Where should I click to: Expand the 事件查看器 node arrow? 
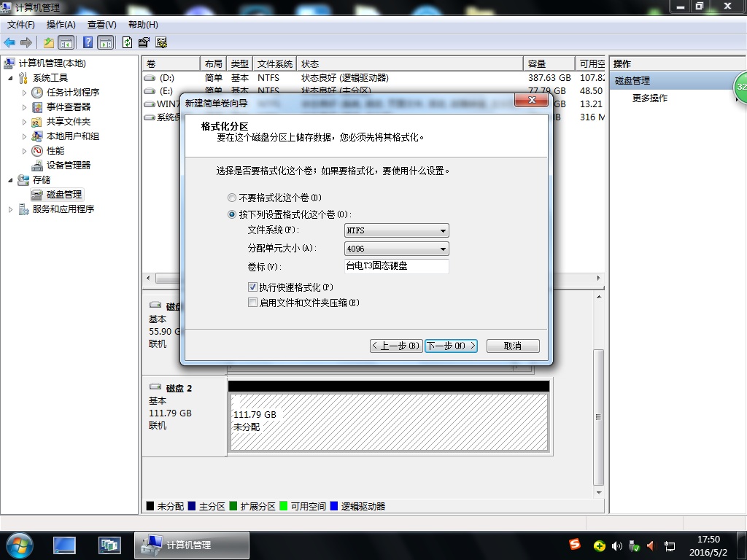point(24,108)
